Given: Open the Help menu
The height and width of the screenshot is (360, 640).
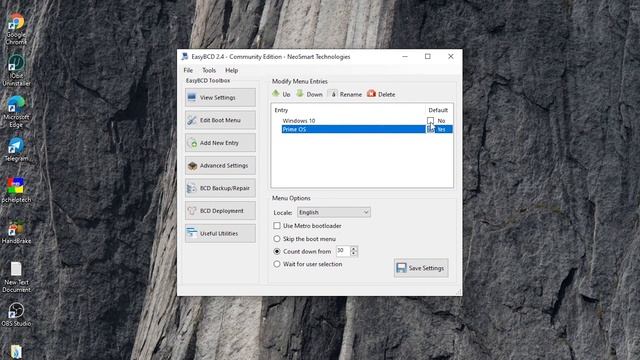Looking at the screenshot, I should (231, 70).
